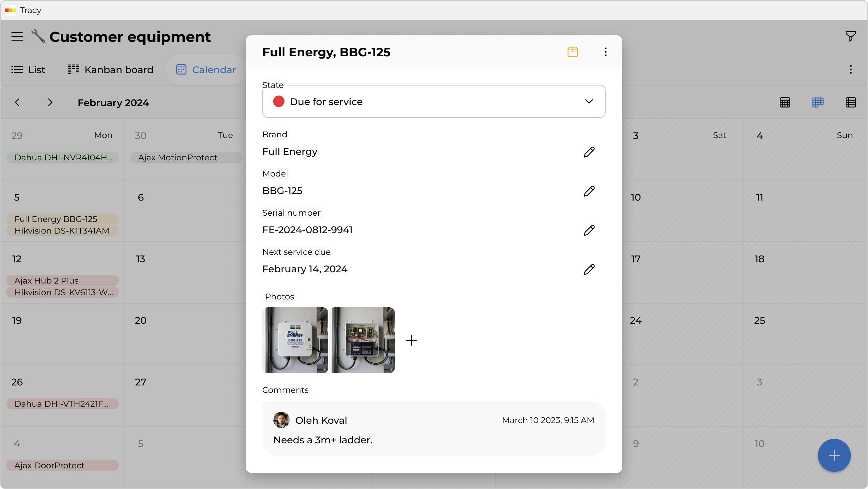This screenshot has height=489, width=868.
Task: Select the highlighted week grid layout
Action: tap(818, 102)
